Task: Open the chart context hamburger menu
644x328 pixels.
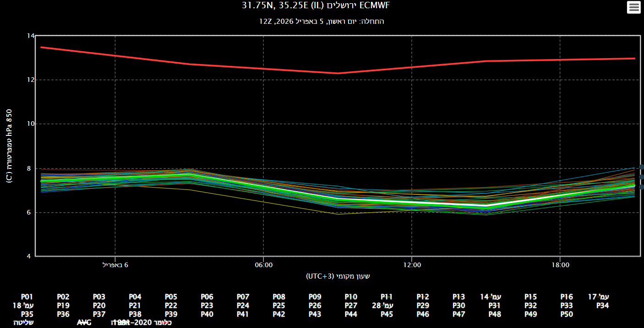Action: click(633, 7)
